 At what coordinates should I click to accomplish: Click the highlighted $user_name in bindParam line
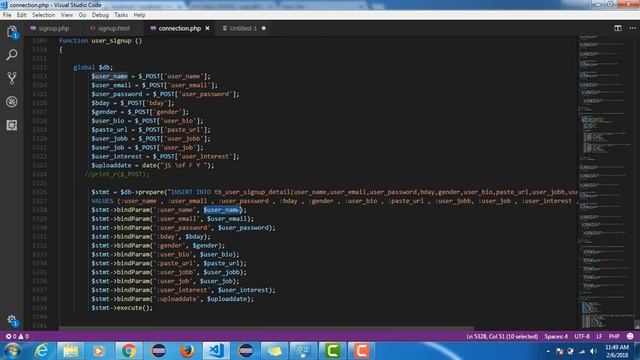pyautogui.click(x=221, y=210)
